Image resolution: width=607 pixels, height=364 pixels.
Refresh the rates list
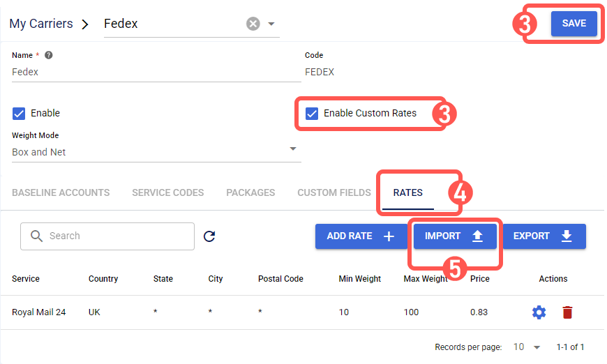[x=209, y=236]
